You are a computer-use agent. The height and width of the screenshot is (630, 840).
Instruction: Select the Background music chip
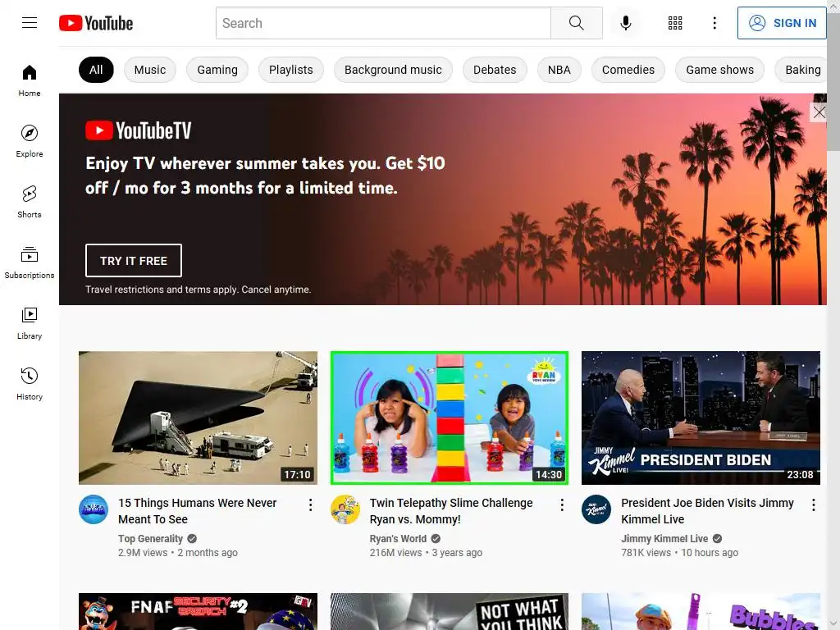[x=393, y=70]
